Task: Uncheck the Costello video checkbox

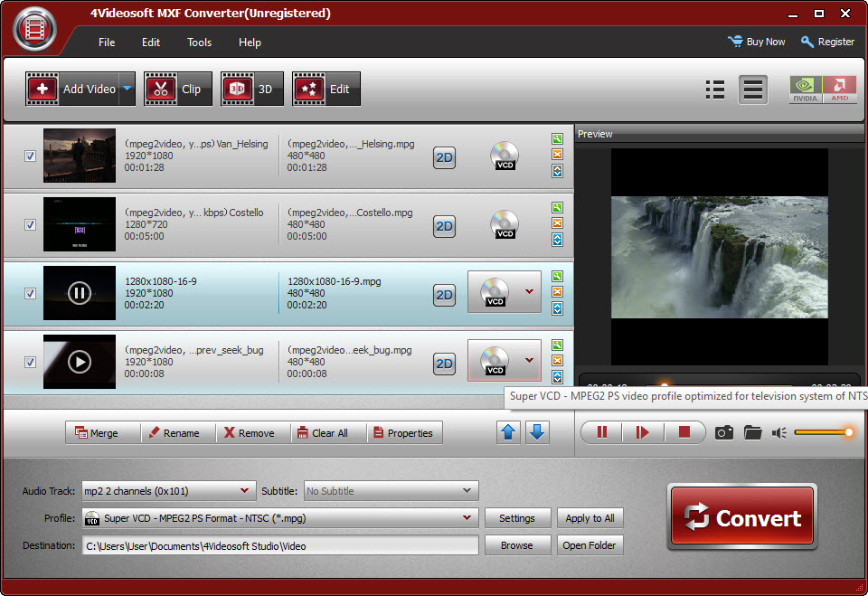Action: 31,225
